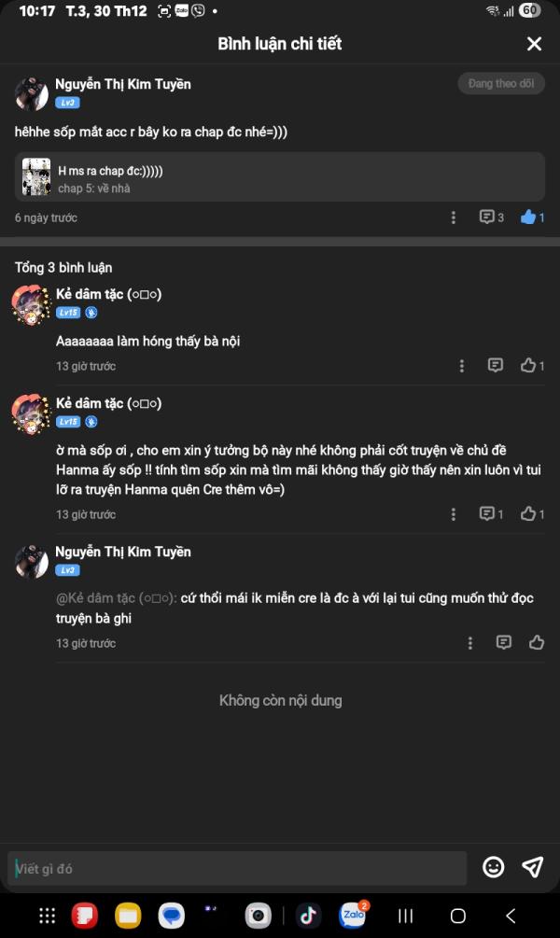The image size is (560, 938).
Task: Open options for the 'ờ mà sốp ơi' comment
Action: (454, 514)
